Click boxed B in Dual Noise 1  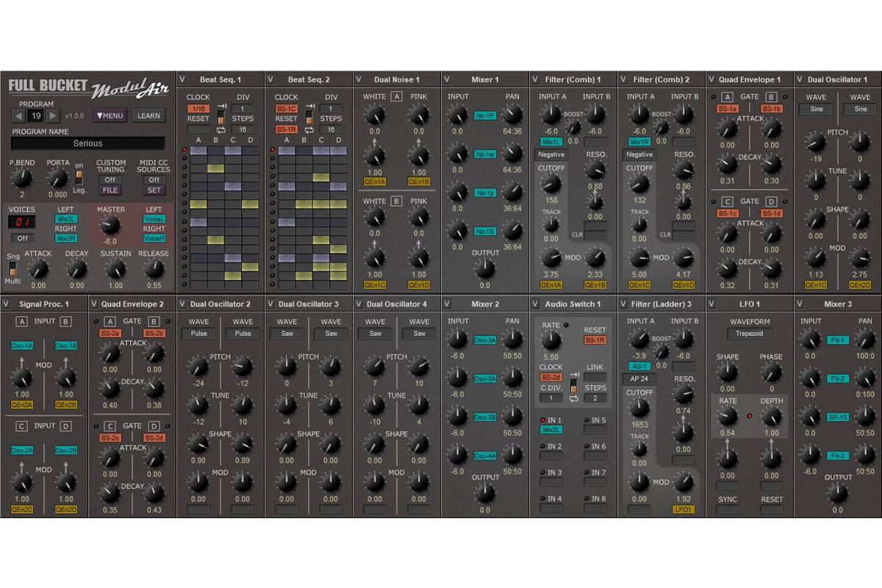[397, 201]
